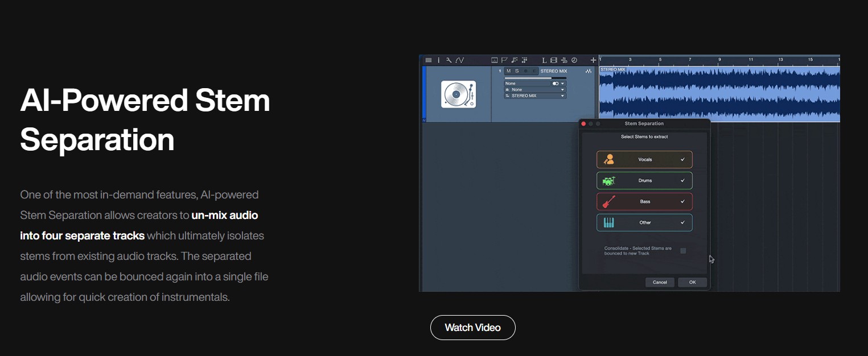Expand the input None dropdown
Viewport: 868px width, 356px height.
pyautogui.click(x=562, y=90)
